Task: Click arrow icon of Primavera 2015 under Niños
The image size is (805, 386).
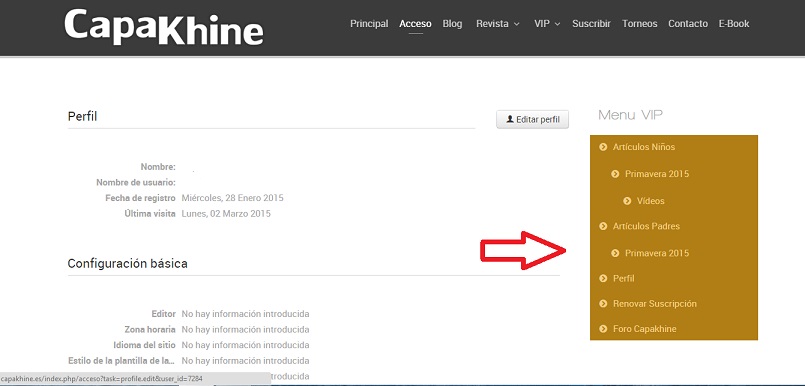Action: point(616,174)
